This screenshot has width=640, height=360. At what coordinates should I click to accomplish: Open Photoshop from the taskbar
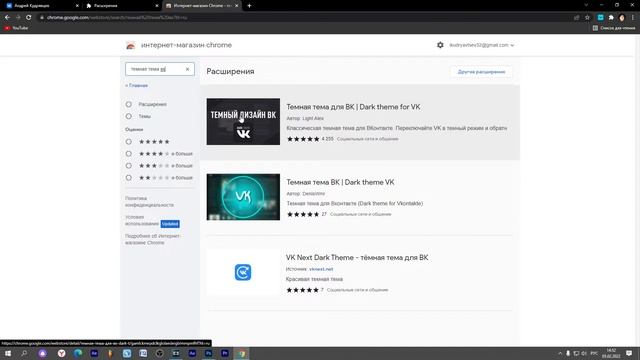tap(209, 353)
